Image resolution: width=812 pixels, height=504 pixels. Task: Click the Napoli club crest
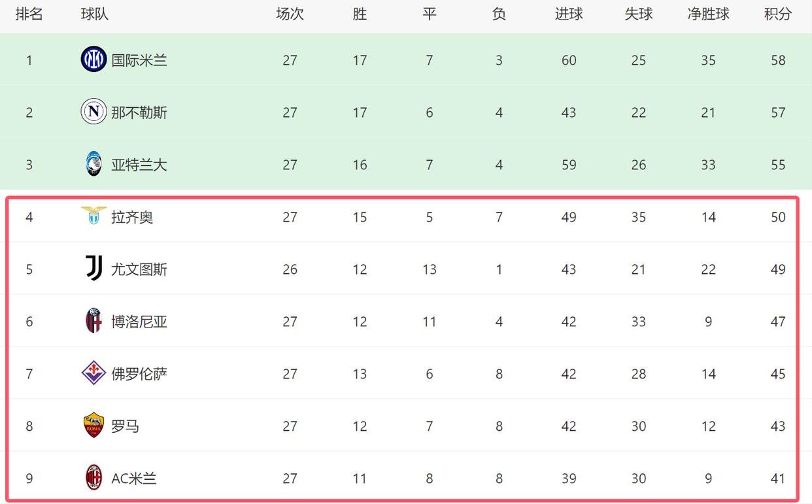pos(93,112)
